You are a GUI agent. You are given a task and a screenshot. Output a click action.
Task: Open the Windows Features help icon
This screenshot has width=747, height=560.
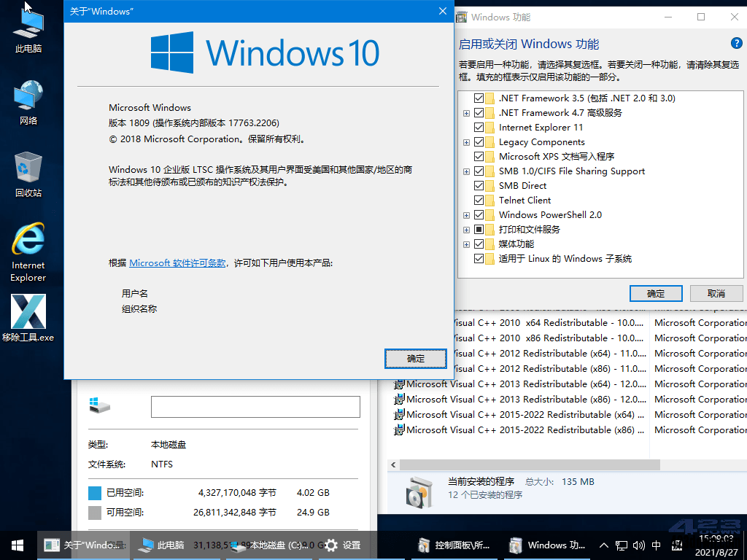click(737, 43)
